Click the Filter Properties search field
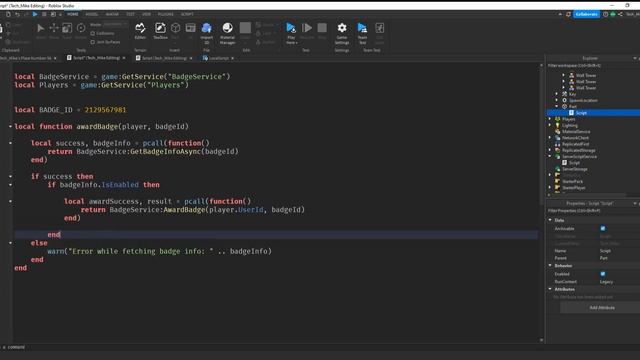This screenshot has width=640, height=360. [593, 211]
